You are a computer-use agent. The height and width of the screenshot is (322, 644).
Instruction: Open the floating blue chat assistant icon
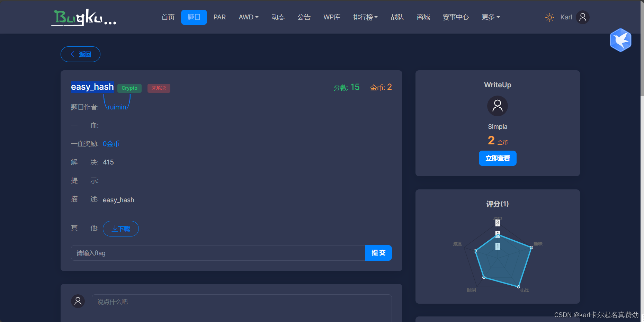point(620,40)
